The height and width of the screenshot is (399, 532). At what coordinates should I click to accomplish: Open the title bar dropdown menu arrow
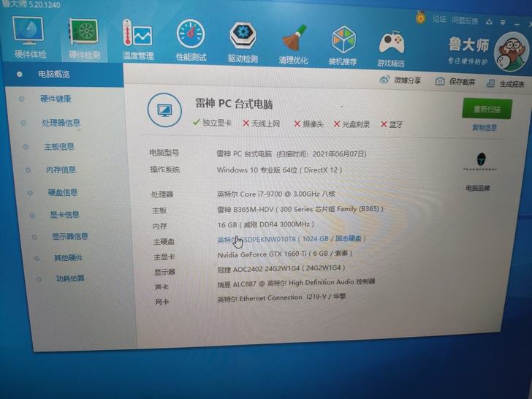click(503, 23)
